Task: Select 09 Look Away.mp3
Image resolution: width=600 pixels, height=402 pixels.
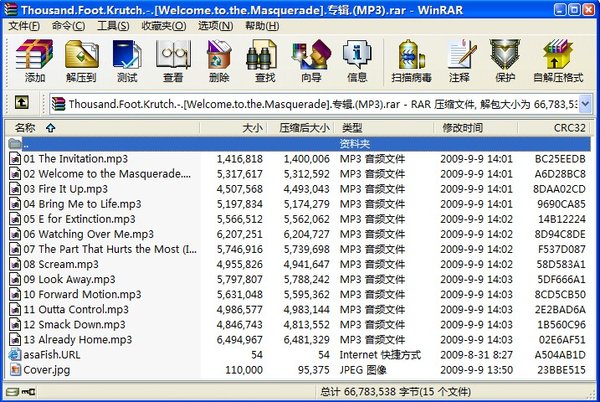Action: tap(69, 280)
